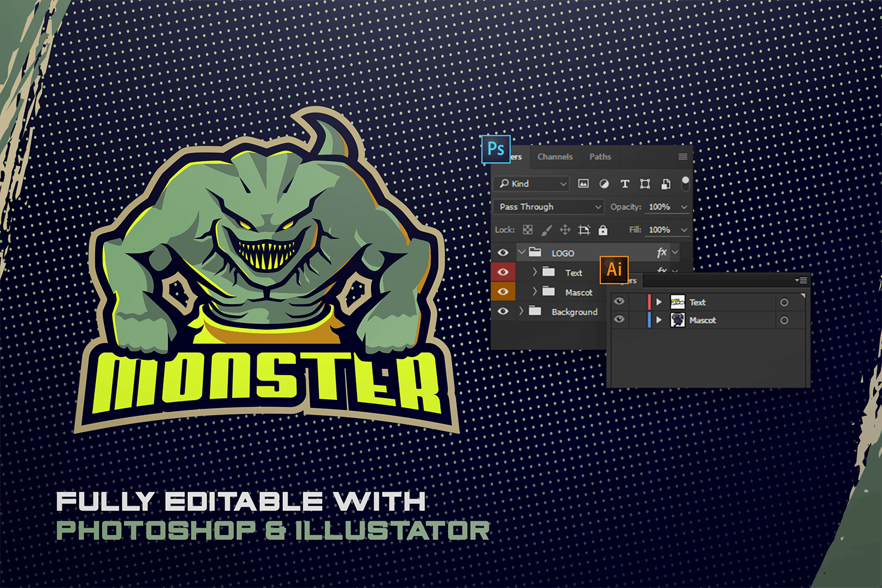882x588 pixels.
Task: Select the Mascot group name in Photoshop
Action: point(579,292)
